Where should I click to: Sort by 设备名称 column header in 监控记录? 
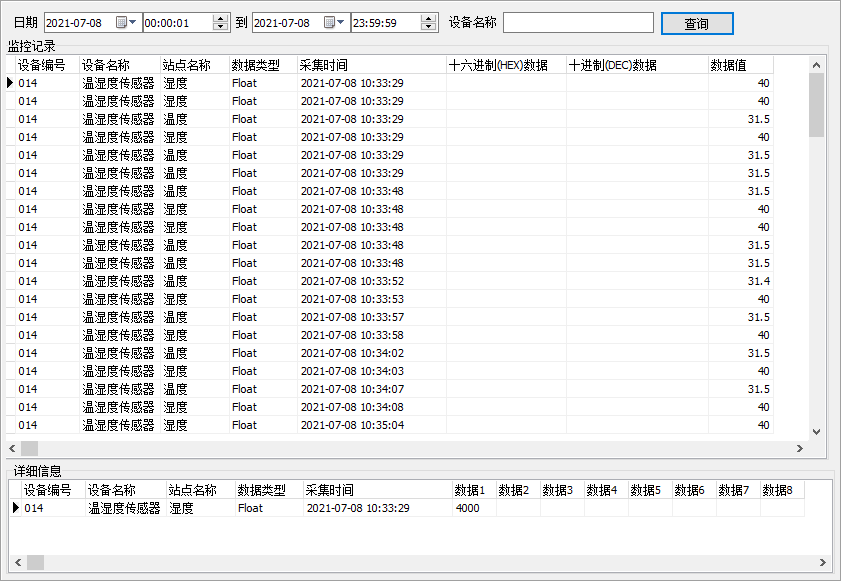(x=120, y=65)
